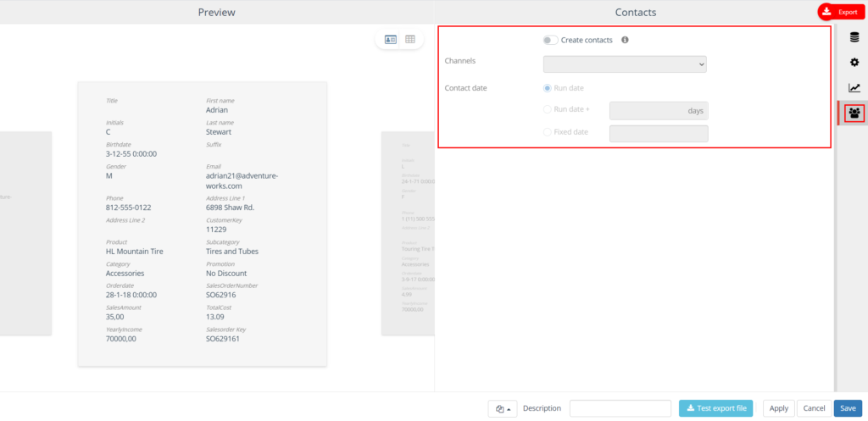
Task: Enable the Create contacts toggle
Action: 551,40
